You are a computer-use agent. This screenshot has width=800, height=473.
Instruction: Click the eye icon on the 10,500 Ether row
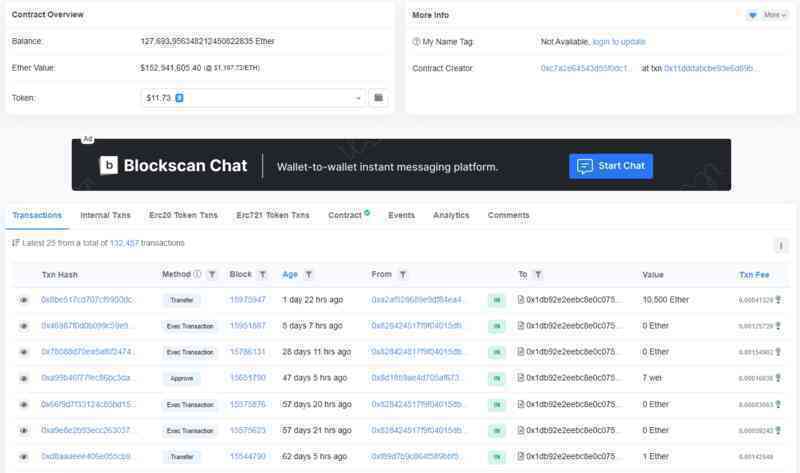point(23,300)
